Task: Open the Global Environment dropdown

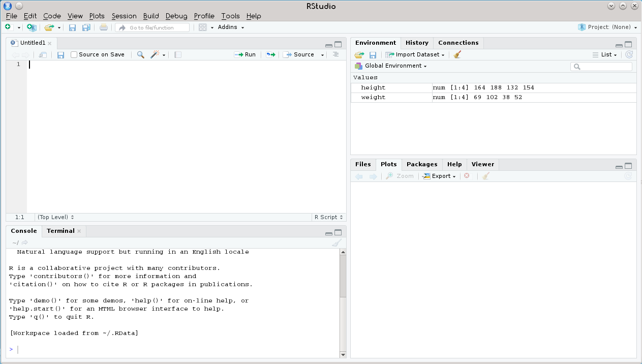Action: pyautogui.click(x=390, y=66)
